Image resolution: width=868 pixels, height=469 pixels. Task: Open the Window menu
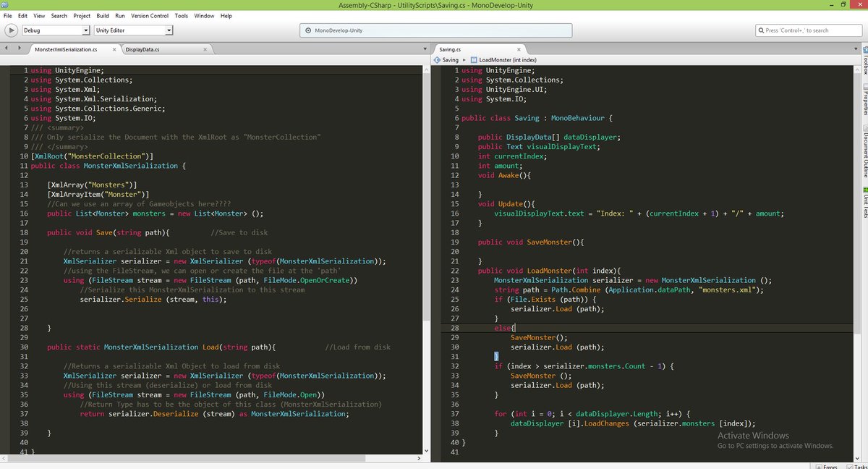tap(205, 15)
